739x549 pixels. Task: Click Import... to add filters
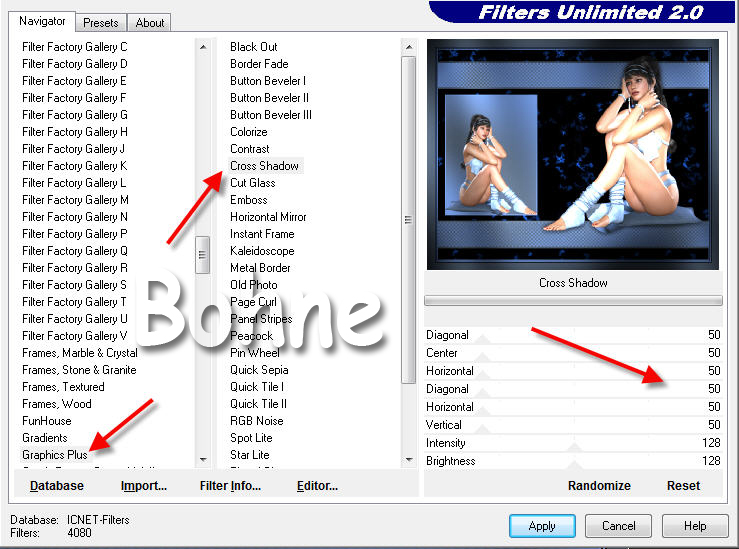pyautogui.click(x=143, y=486)
